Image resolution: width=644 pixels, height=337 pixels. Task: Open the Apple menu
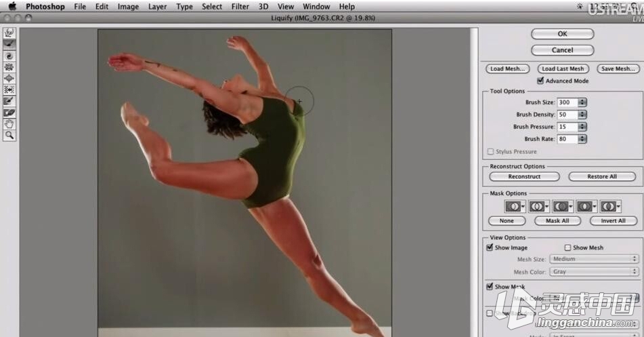(x=12, y=6)
